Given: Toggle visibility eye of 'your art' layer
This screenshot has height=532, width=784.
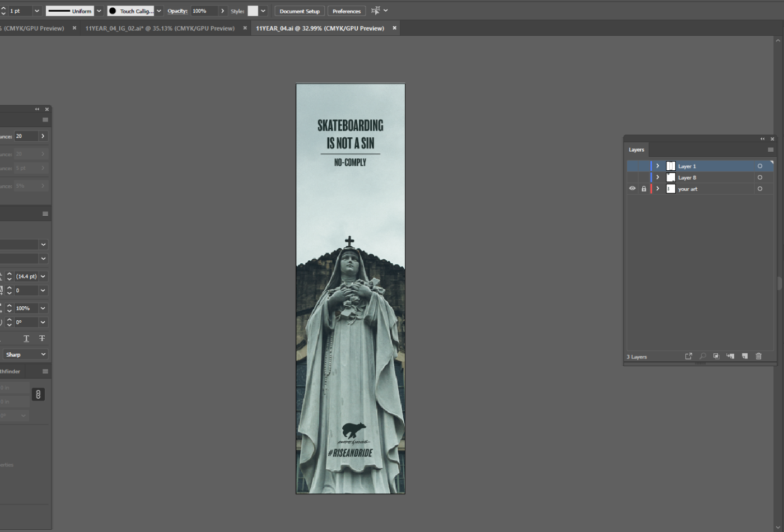Looking at the screenshot, I should point(632,189).
